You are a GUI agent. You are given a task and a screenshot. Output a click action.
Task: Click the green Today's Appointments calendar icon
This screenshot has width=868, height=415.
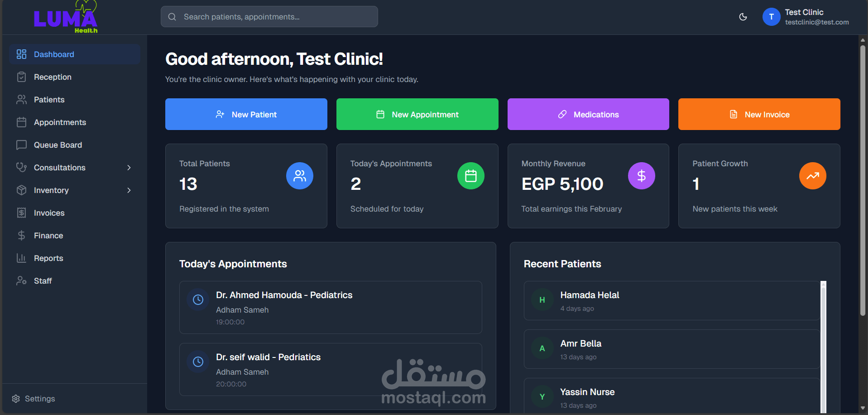click(x=471, y=176)
